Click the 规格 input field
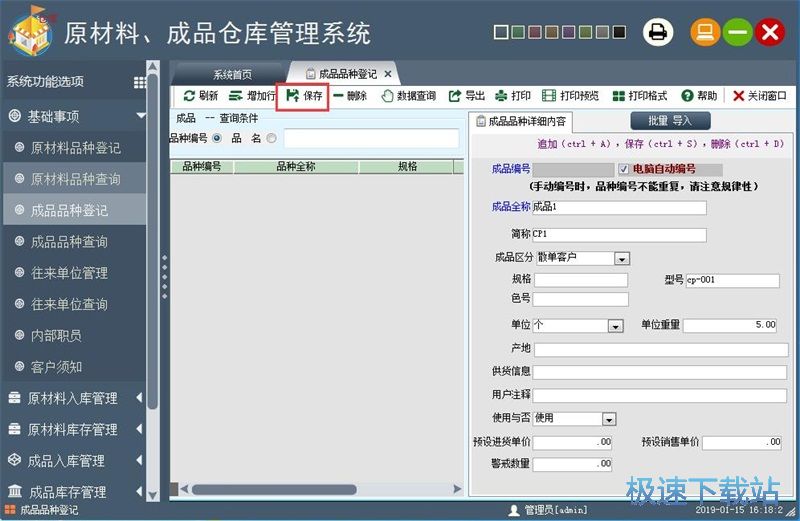 [581, 280]
